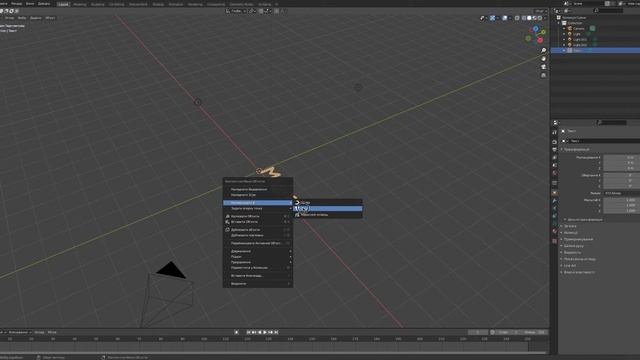The width and height of the screenshot is (640, 360).
Task: Open the Tool properties tab
Action: tap(554, 133)
